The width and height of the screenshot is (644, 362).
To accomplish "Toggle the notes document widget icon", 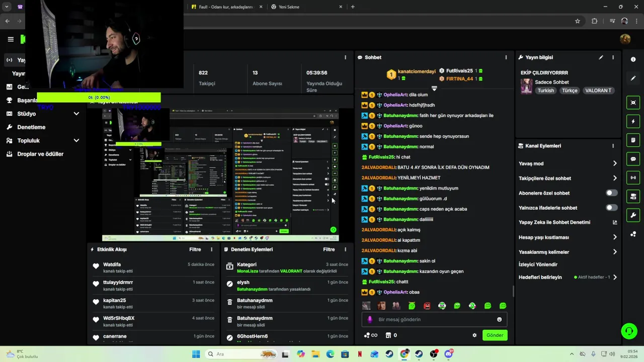I will [x=633, y=140].
